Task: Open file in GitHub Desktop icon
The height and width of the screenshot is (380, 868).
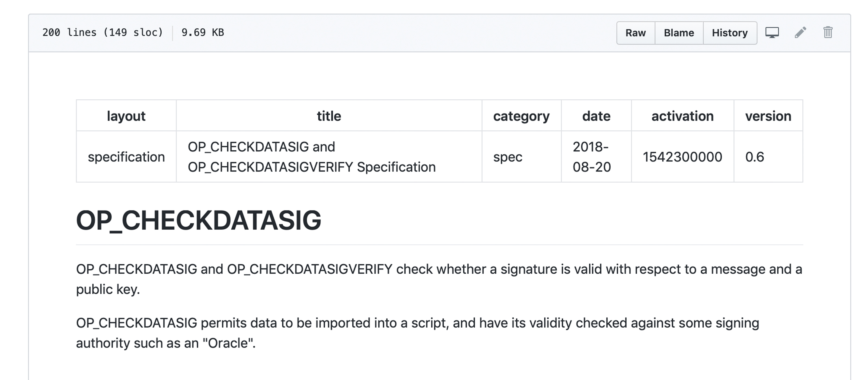Action: click(772, 33)
